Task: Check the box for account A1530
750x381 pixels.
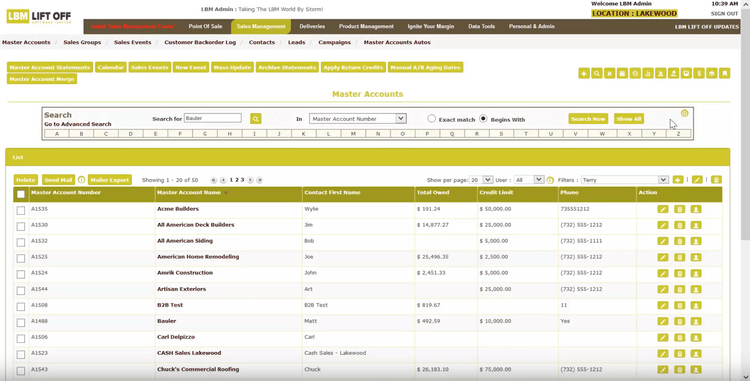Action: coord(21,226)
